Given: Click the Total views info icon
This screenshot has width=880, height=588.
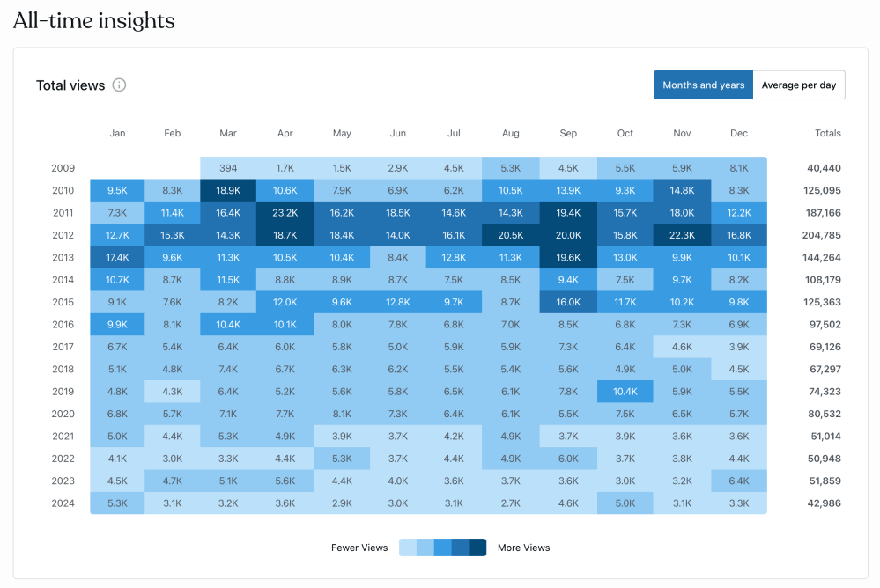Looking at the screenshot, I should click(120, 85).
